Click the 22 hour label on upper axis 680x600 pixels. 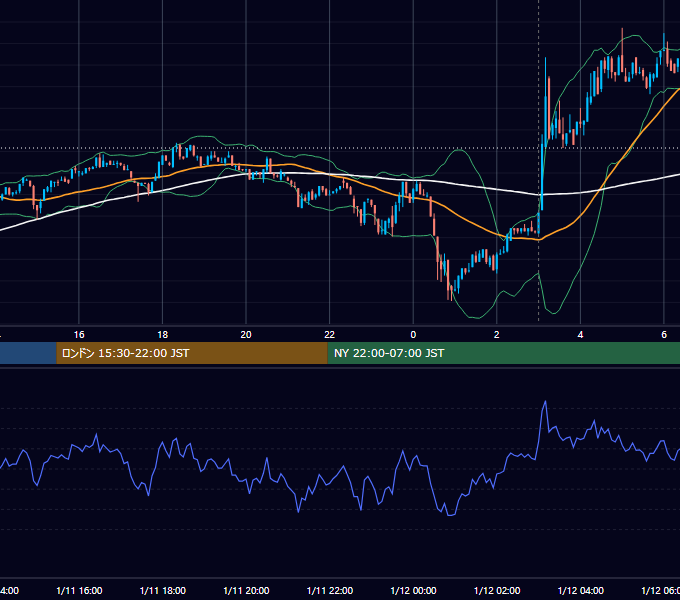(x=330, y=335)
